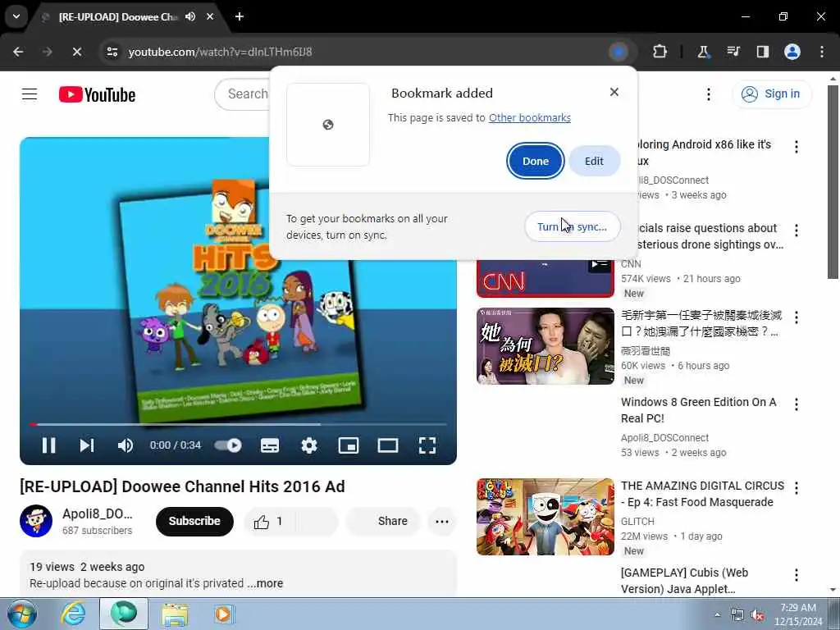This screenshot has height=630, width=840.
Task: Open video player settings gear
Action: (x=309, y=445)
